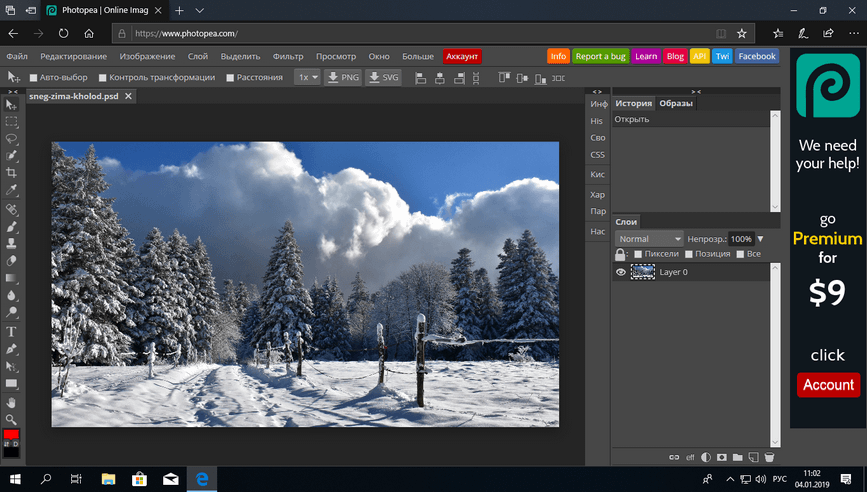This screenshot has width=867, height=492.
Task: Select the Brush tool
Action: pos(11,227)
